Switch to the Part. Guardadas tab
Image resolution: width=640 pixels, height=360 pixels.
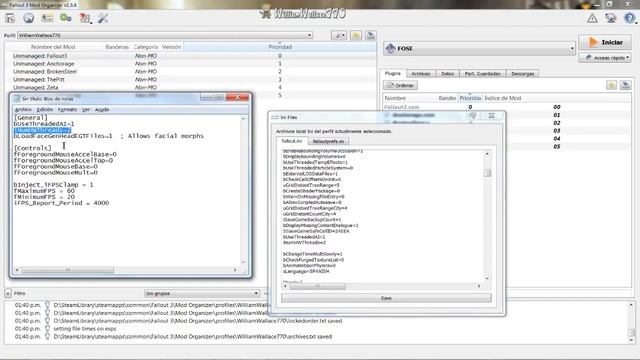pos(482,74)
